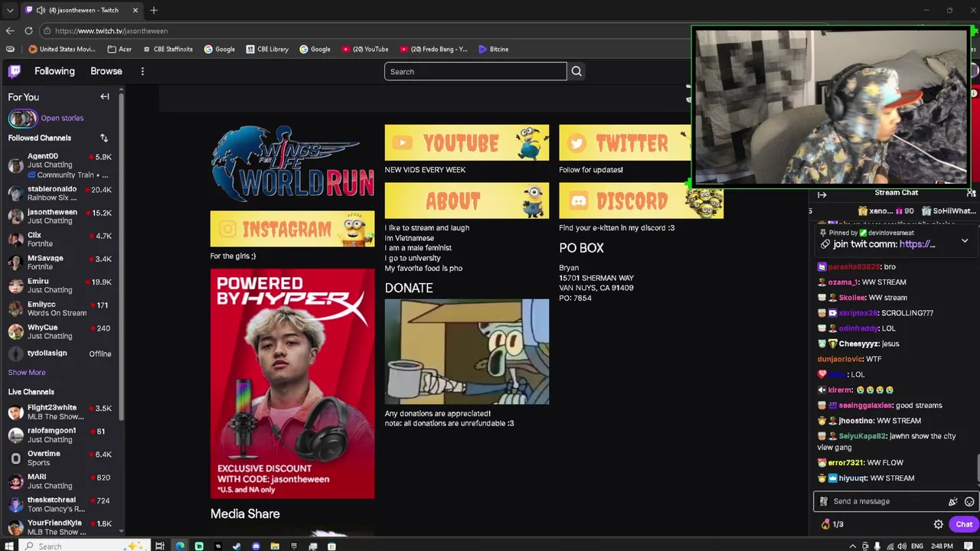Sort Followed Channels with arrows icon
The width and height of the screenshot is (980, 551).
click(x=104, y=138)
